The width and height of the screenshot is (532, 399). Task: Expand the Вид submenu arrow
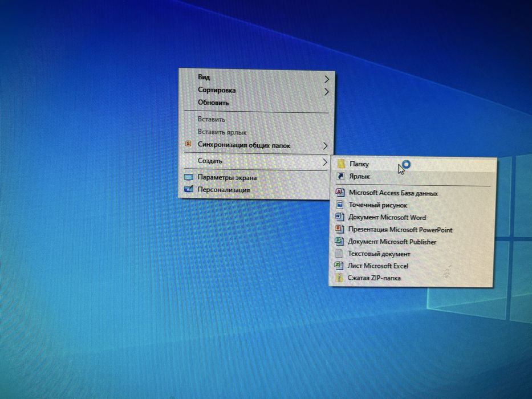[x=326, y=79]
